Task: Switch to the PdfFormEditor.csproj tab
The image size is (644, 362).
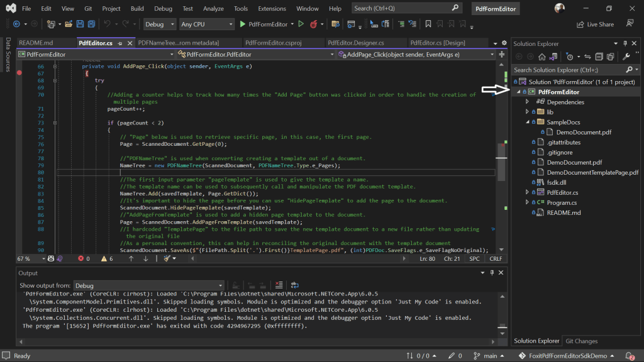Action: tap(273, 43)
